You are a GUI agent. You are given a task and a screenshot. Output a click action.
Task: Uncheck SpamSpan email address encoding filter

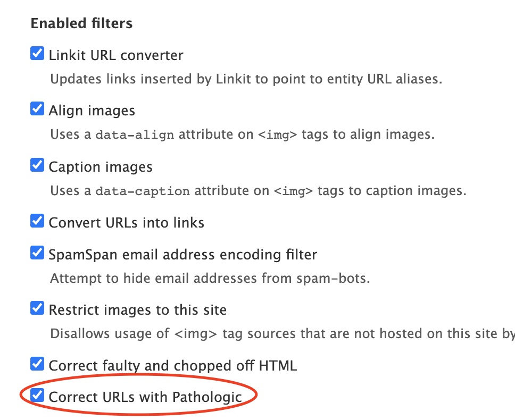click(37, 253)
